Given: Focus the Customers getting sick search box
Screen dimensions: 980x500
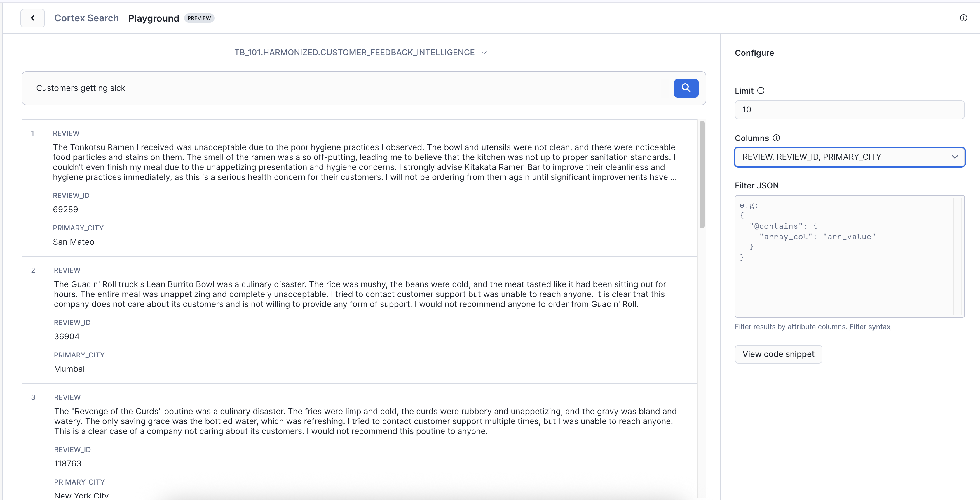Looking at the screenshot, I should coord(342,88).
